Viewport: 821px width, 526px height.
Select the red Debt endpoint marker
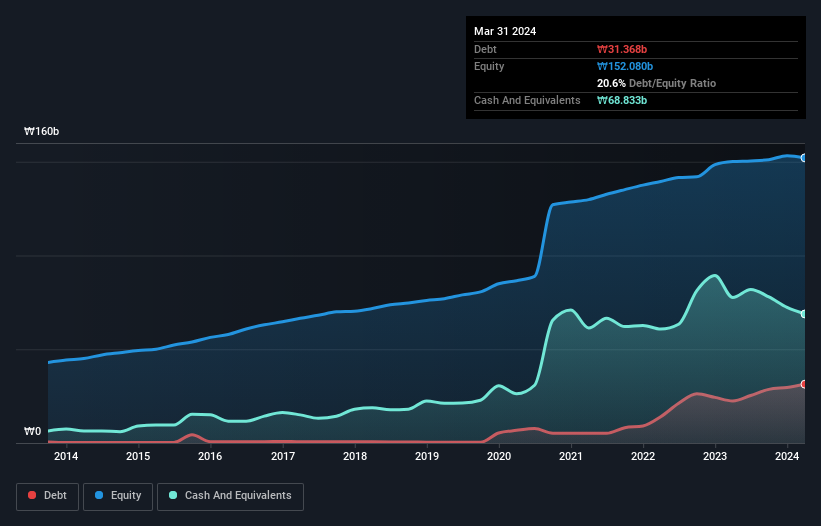point(804,384)
